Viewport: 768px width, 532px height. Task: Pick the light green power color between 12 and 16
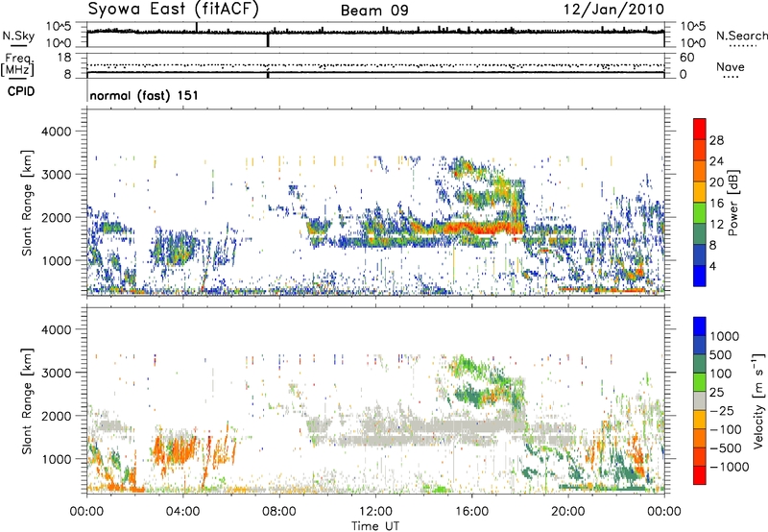pyautogui.click(x=700, y=213)
